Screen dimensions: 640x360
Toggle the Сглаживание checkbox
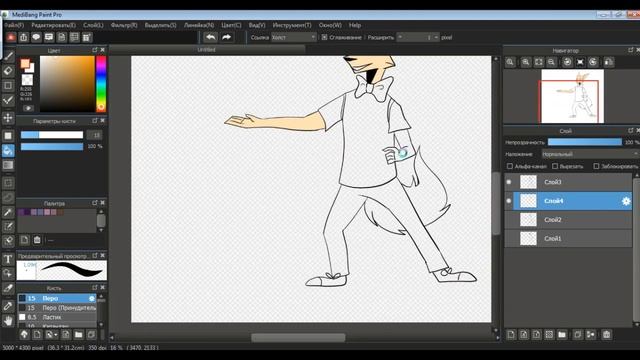tap(324, 37)
